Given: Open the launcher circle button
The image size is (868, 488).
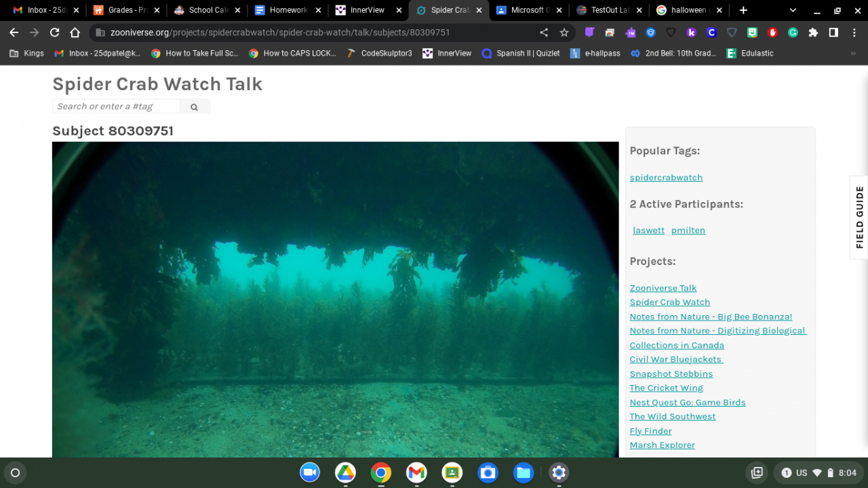Looking at the screenshot, I should point(16,472).
